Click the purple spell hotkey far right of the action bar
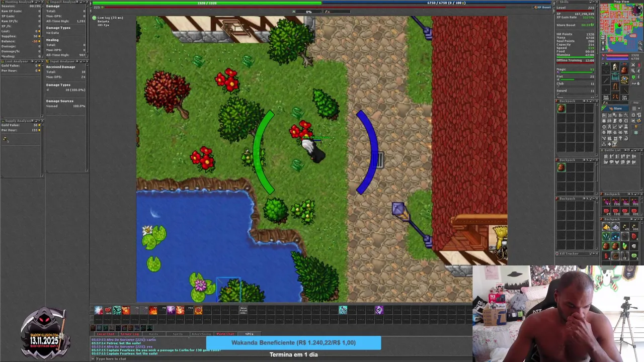Screen dimensions: 644x362 tap(379, 310)
